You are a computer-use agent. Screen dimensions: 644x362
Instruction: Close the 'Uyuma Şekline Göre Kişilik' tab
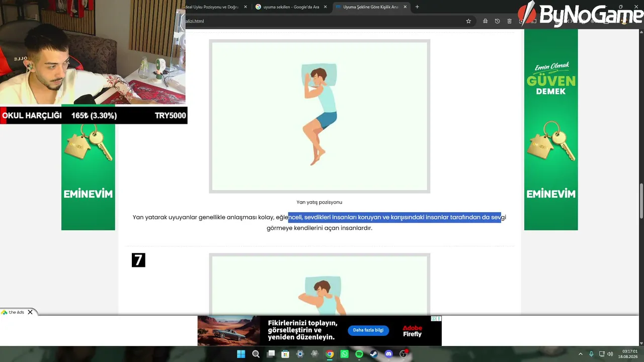click(x=405, y=7)
